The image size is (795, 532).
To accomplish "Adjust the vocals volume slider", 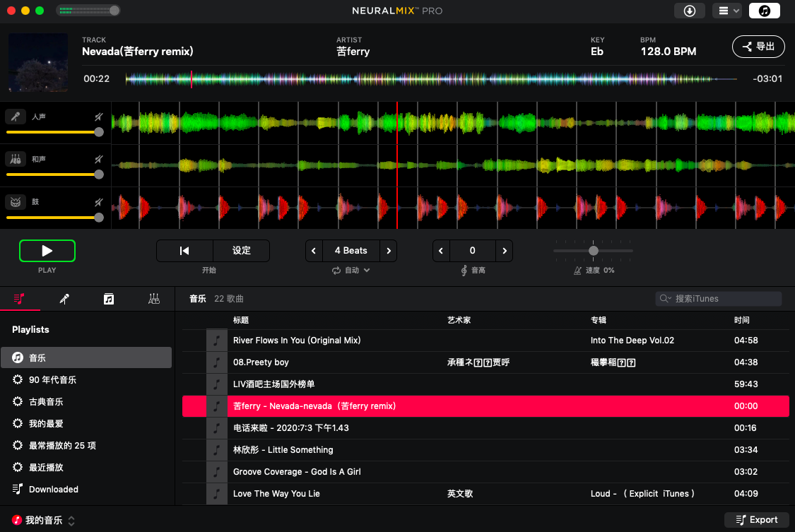I will click(x=54, y=132).
